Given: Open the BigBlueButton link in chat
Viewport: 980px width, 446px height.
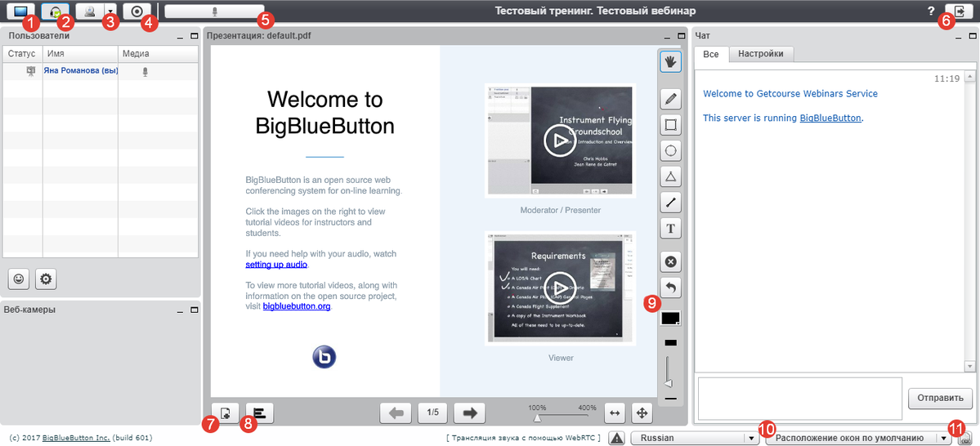Looking at the screenshot, I should coord(830,118).
